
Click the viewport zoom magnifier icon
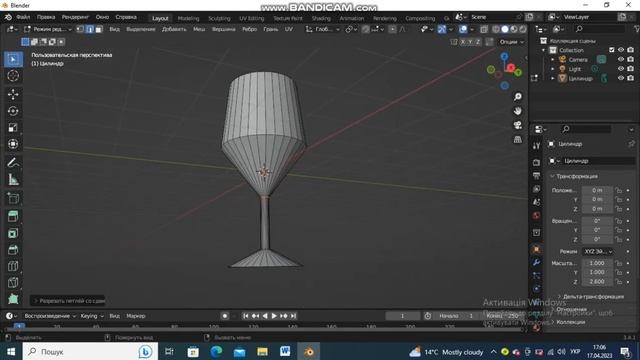518,97
